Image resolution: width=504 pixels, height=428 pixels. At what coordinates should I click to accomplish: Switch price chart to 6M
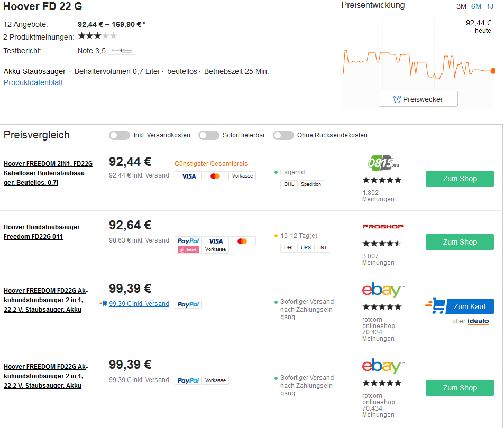[476, 6]
